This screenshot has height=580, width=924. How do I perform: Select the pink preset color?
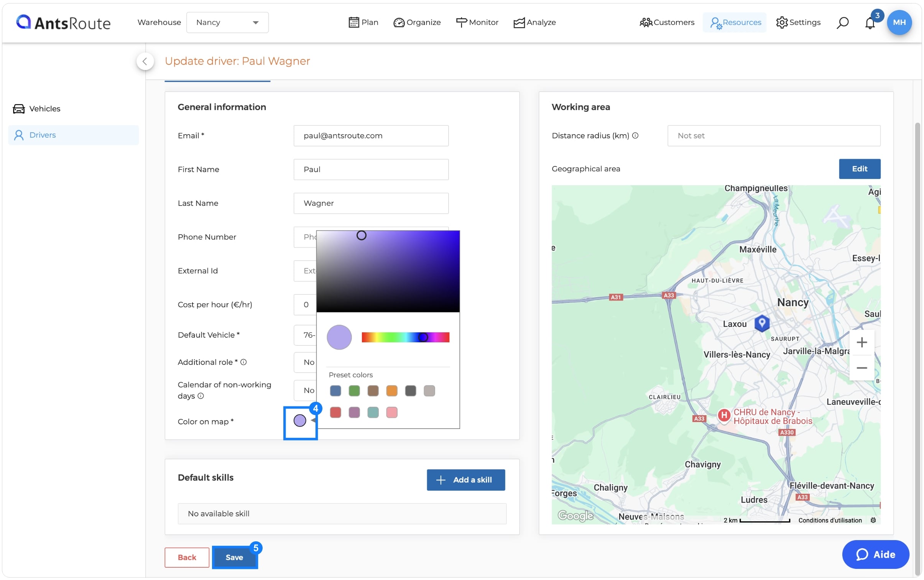(391, 412)
